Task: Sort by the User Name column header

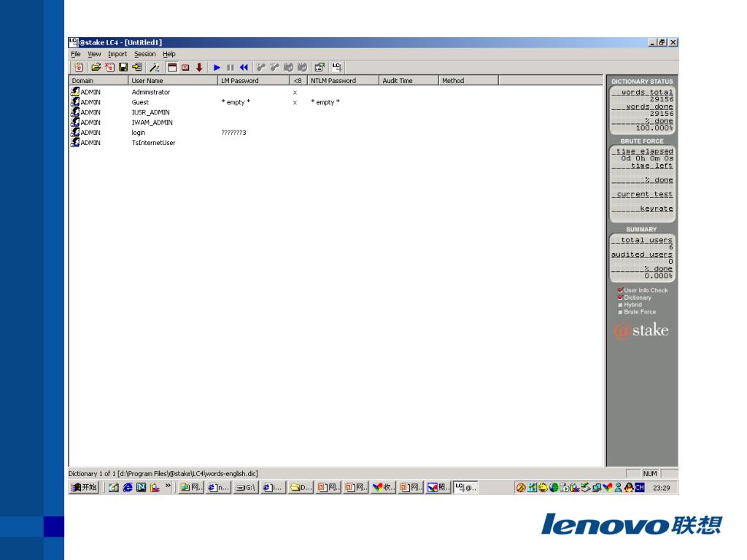Action: (173, 80)
